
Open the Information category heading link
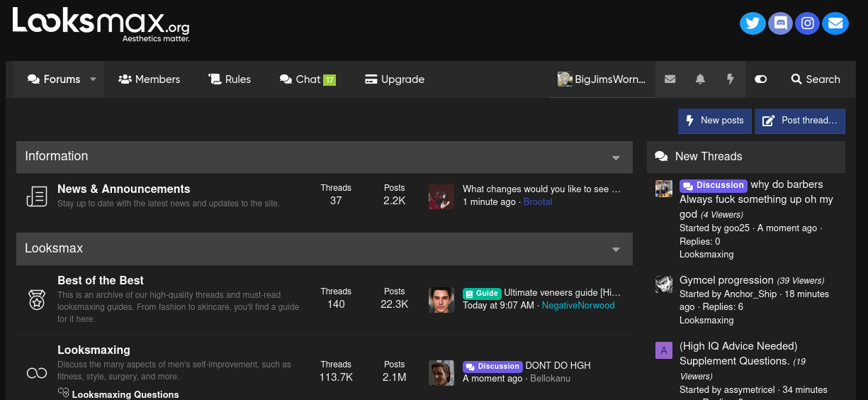click(x=57, y=156)
